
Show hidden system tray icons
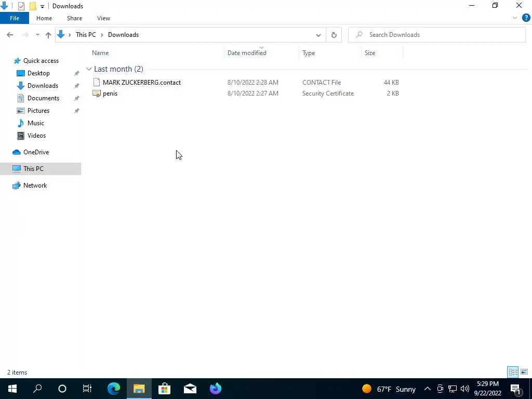428,389
